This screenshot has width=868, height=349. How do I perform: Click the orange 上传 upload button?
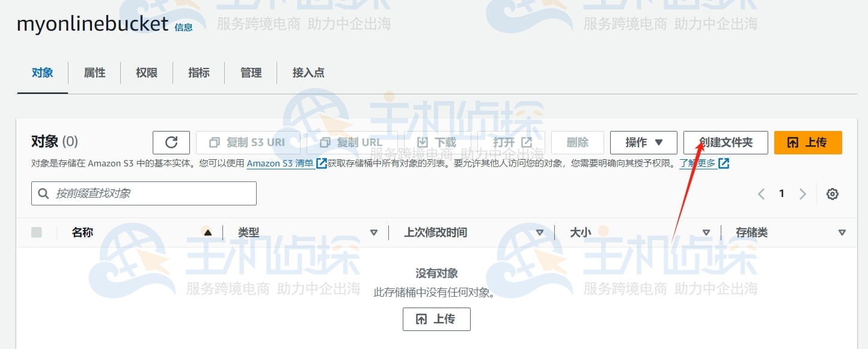808,142
